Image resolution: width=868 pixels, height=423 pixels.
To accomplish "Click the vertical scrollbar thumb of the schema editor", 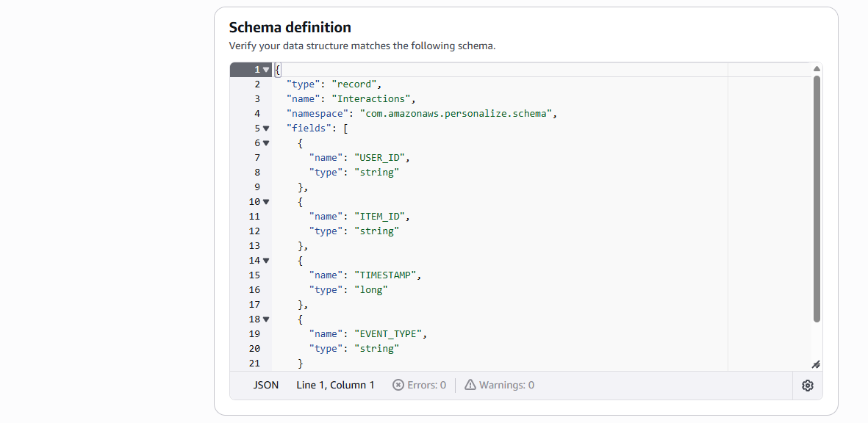I will (x=817, y=198).
